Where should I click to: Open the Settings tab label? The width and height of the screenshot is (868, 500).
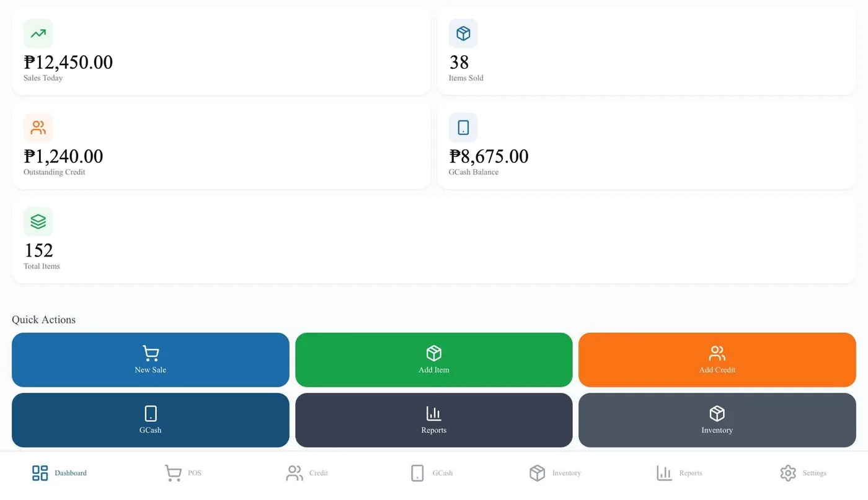pos(815,473)
